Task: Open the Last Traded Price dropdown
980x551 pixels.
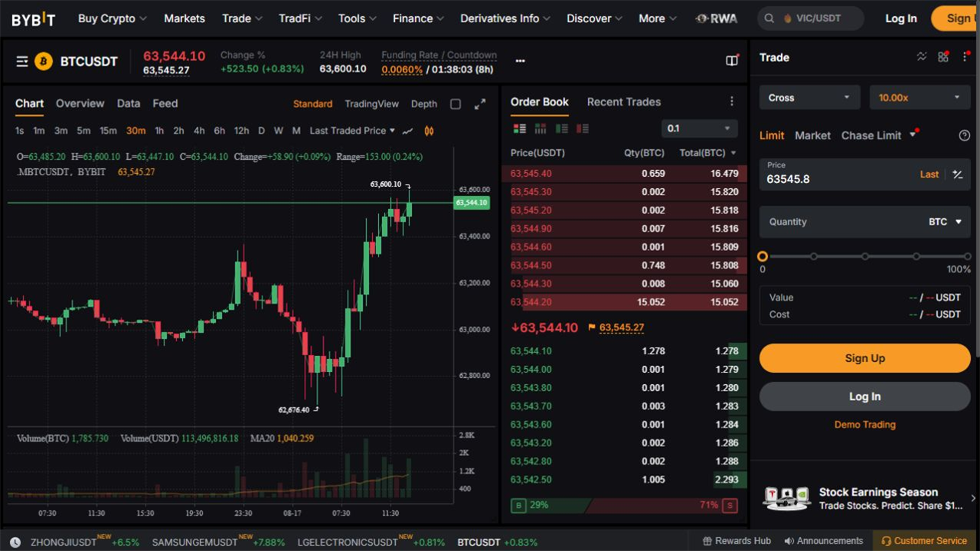Action: click(x=352, y=131)
